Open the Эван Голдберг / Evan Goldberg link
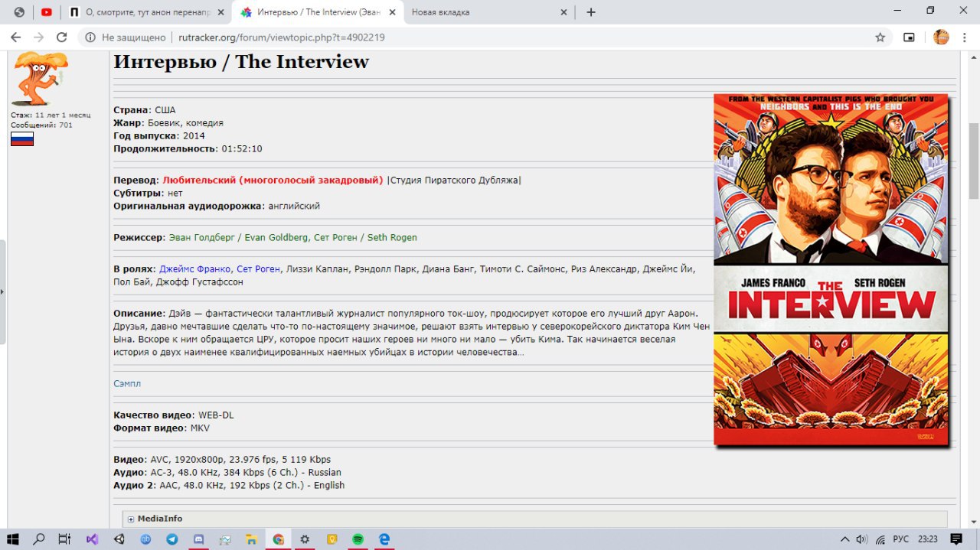Image resolution: width=980 pixels, height=550 pixels. point(239,237)
